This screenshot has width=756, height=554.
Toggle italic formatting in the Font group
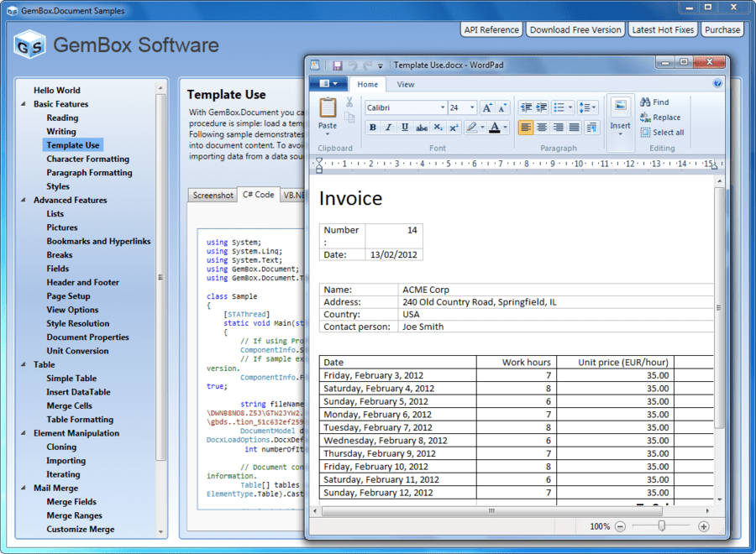387,127
